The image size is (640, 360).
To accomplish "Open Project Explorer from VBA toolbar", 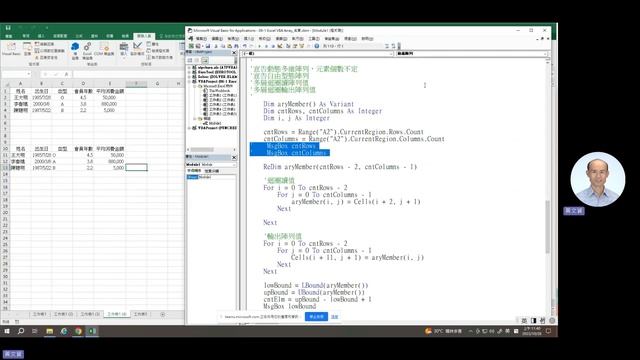I will [288, 46].
